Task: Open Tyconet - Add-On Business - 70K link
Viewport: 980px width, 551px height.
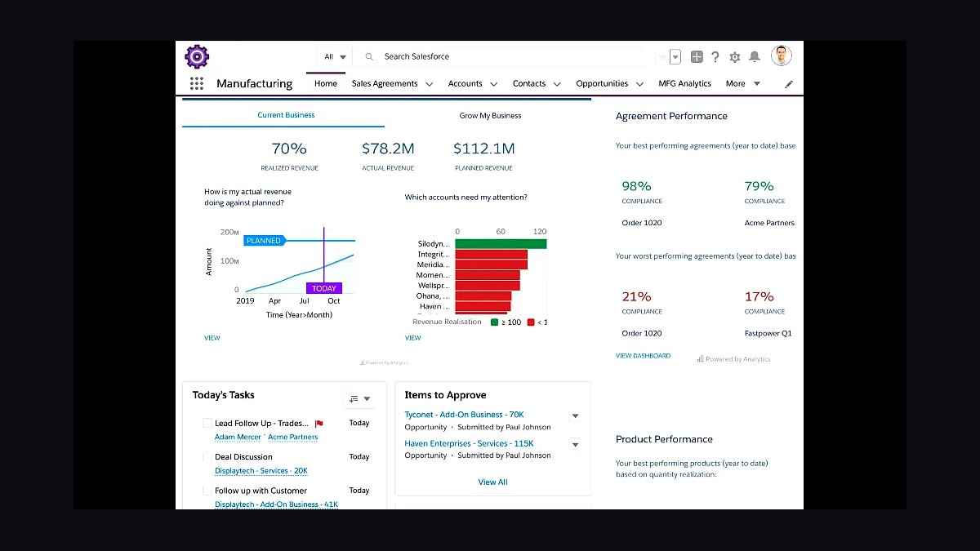Action: click(x=464, y=415)
